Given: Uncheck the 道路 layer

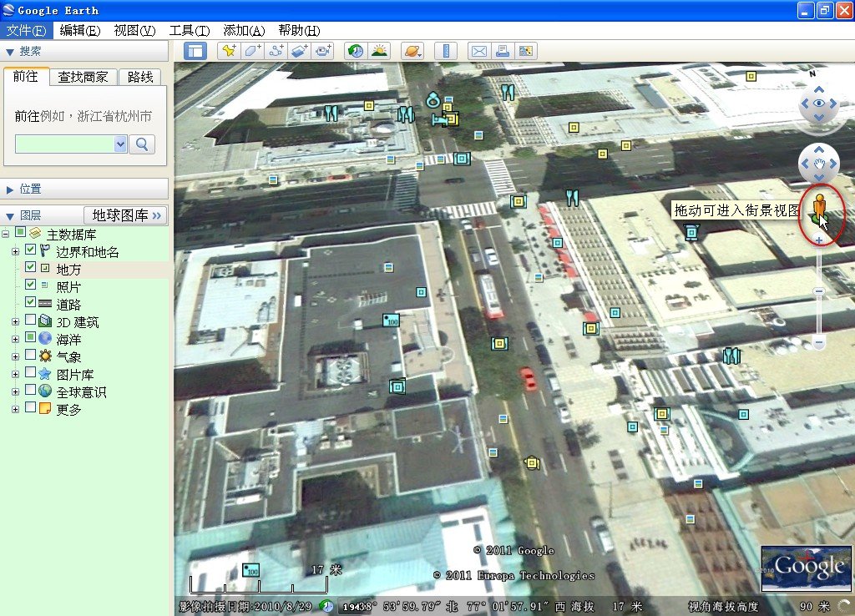Looking at the screenshot, I should 31,302.
